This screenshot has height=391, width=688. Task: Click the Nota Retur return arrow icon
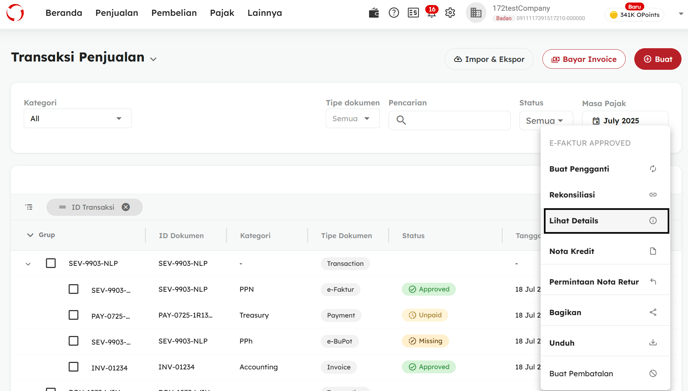pos(653,282)
